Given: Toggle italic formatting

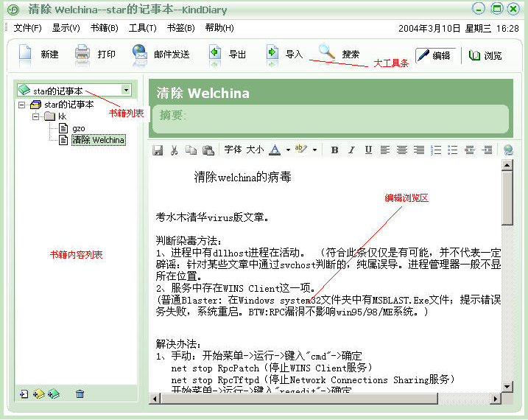Looking at the screenshot, I should [x=351, y=150].
